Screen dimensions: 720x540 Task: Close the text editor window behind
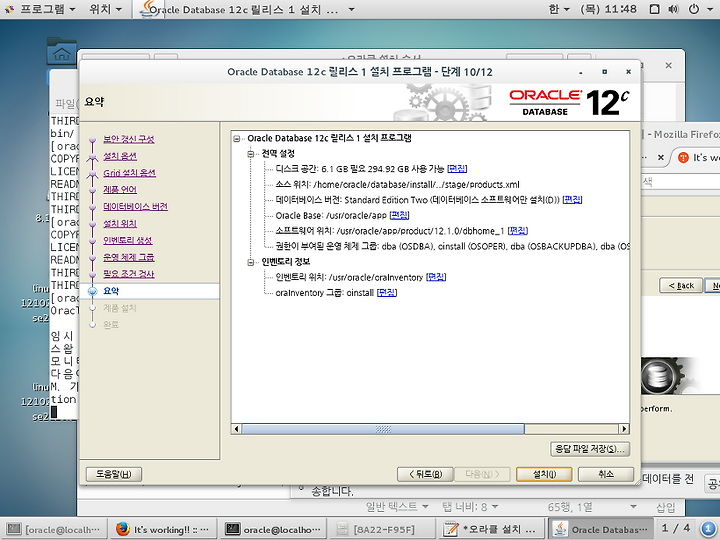point(669,66)
